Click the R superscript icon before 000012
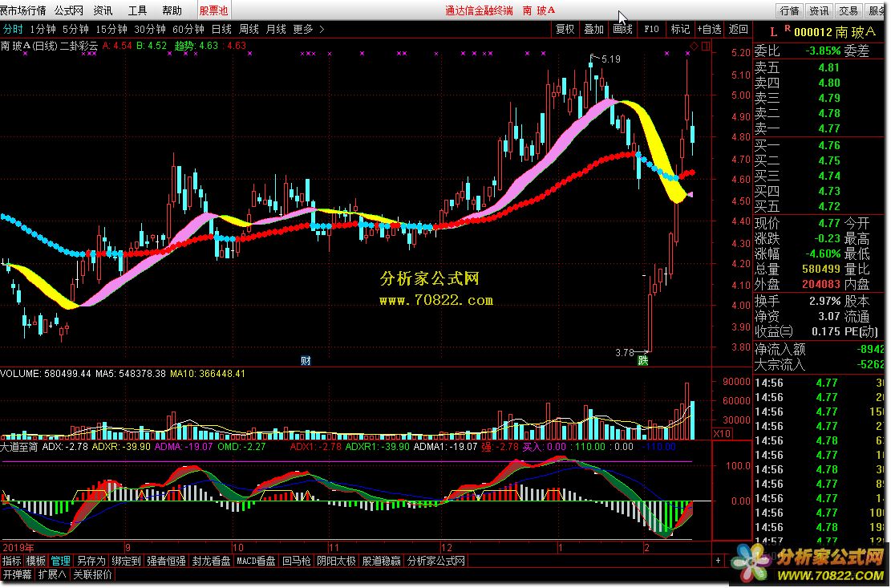This screenshot has height=588, width=891. [788, 29]
